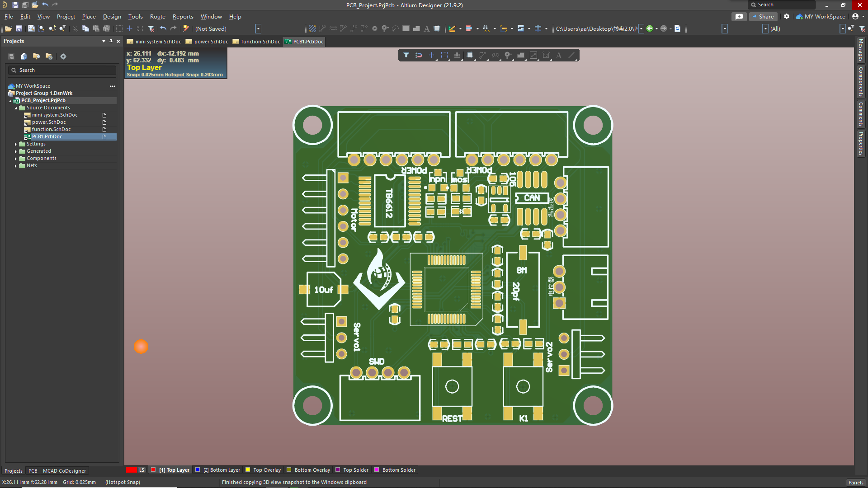Viewport: 868px width, 488px height.
Task: Select the Place String text tool
Action: 559,55
